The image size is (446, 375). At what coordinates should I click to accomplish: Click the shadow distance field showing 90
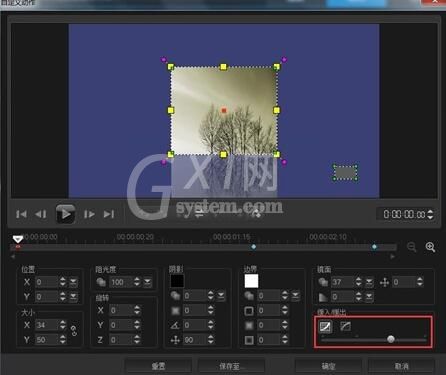(195, 340)
